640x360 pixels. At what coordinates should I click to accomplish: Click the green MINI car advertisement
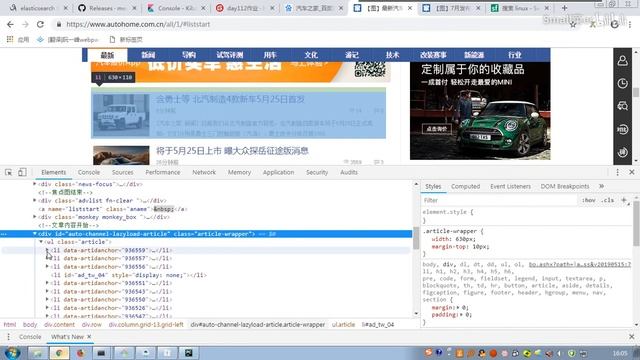(480, 111)
